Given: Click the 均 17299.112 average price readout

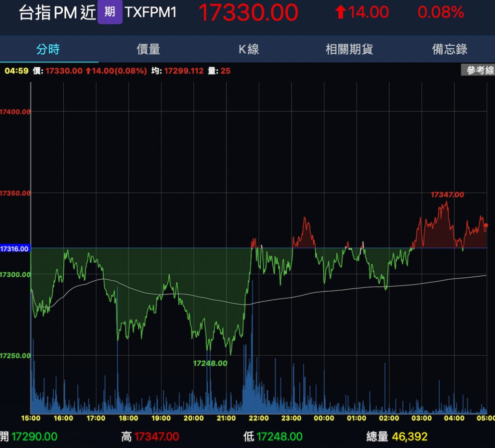Looking at the screenshot, I should click(178, 71).
